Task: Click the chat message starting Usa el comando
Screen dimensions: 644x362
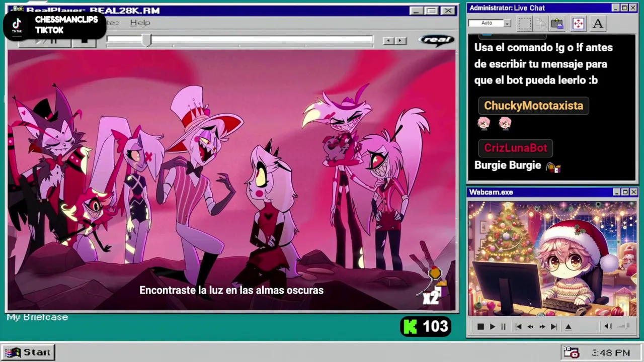Action: click(x=543, y=64)
